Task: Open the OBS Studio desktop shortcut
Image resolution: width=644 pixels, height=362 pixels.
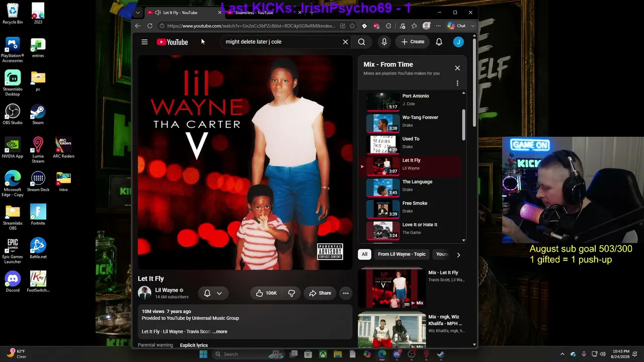Action: [13, 114]
